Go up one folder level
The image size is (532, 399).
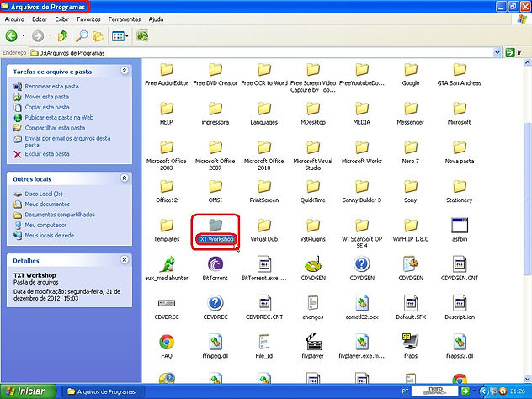click(x=62, y=36)
